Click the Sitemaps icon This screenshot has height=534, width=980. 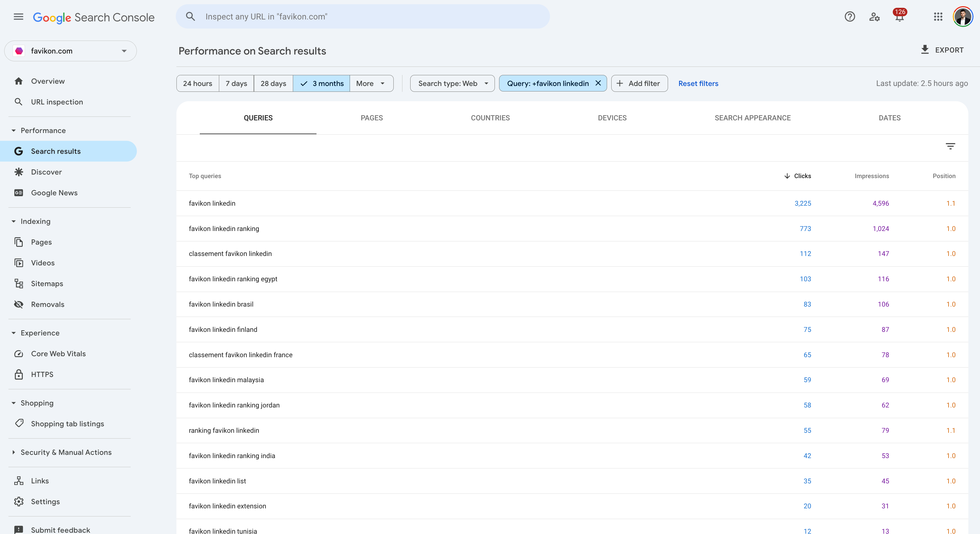[x=18, y=284]
